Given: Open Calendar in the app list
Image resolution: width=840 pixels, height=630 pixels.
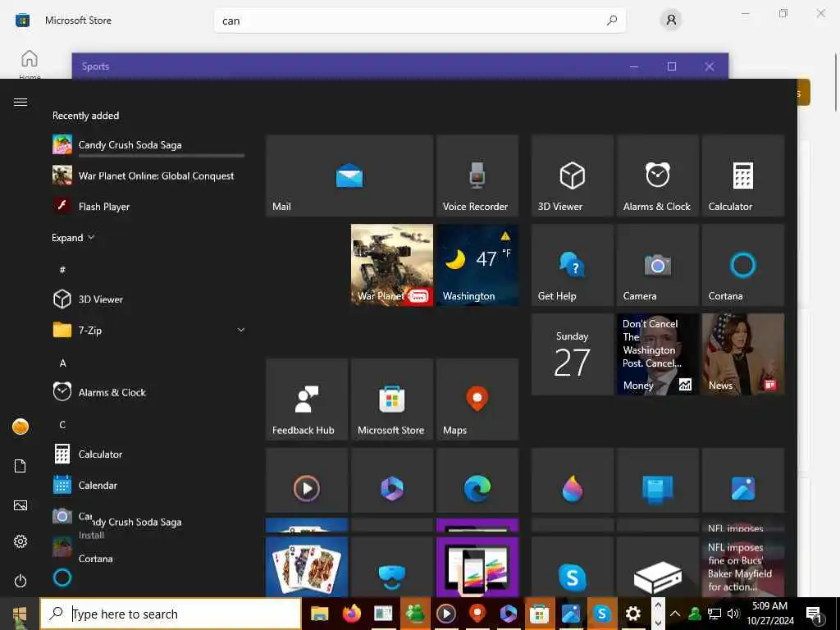Looking at the screenshot, I should (148, 485).
